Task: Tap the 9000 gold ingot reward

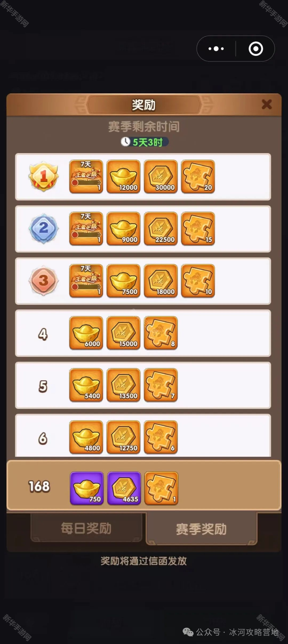Action: [123, 229]
